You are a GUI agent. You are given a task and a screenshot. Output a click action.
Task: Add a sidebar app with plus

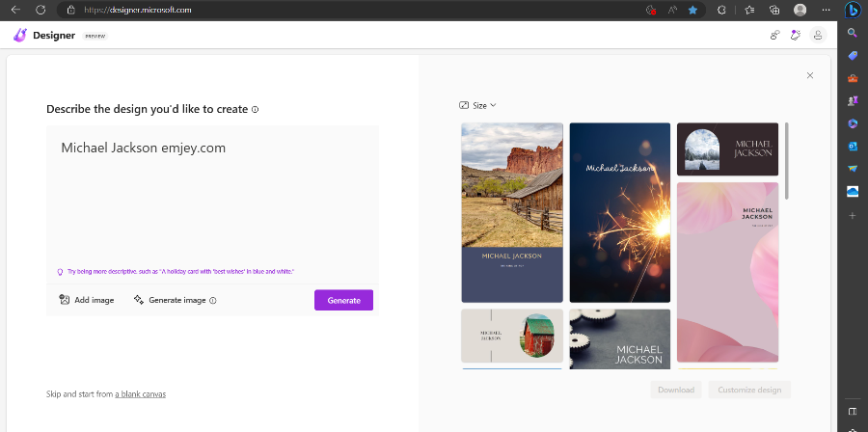click(853, 215)
